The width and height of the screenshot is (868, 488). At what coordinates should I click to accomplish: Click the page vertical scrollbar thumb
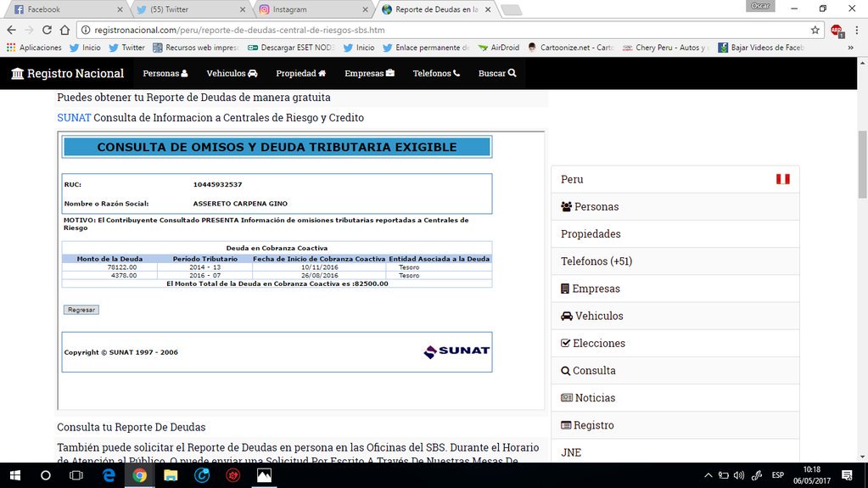(x=862, y=164)
